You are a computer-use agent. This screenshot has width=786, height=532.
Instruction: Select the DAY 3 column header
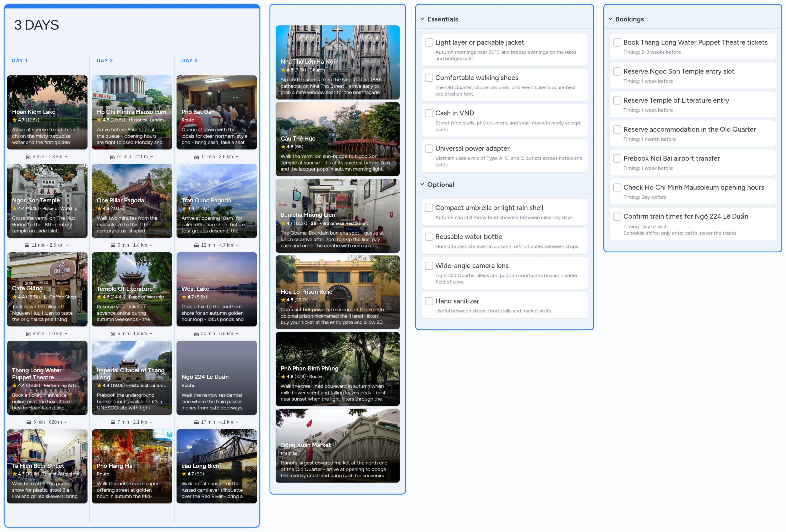pos(189,60)
